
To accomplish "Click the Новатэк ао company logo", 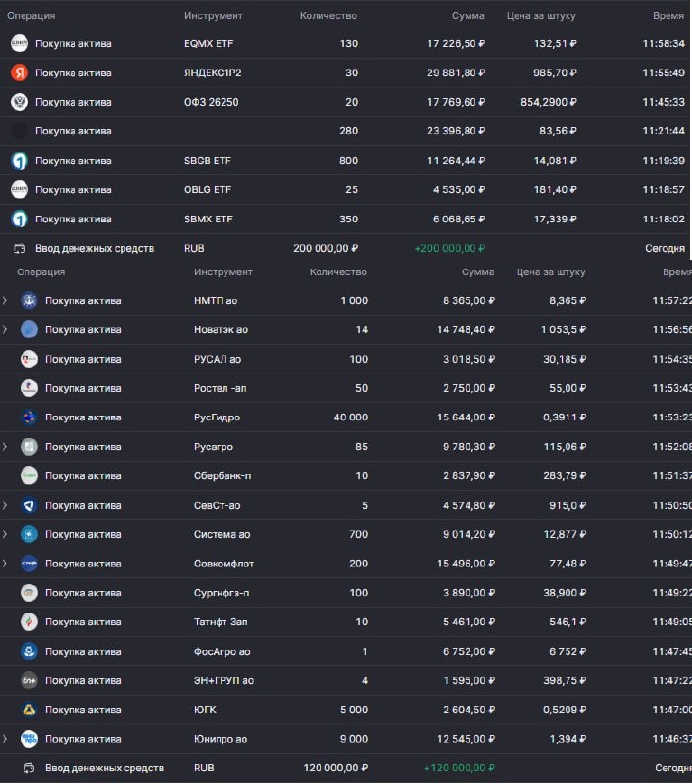I will [x=29, y=329].
